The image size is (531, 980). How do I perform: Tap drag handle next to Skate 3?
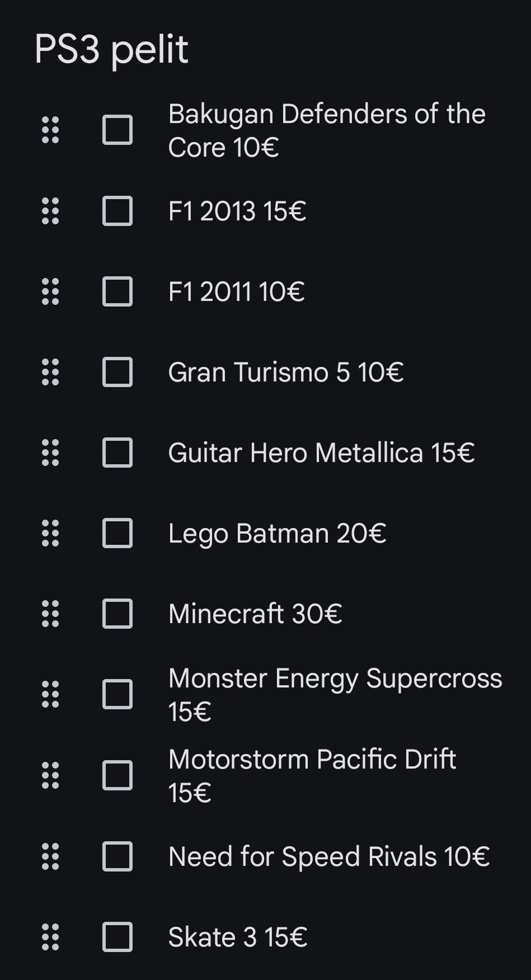[50, 937]
